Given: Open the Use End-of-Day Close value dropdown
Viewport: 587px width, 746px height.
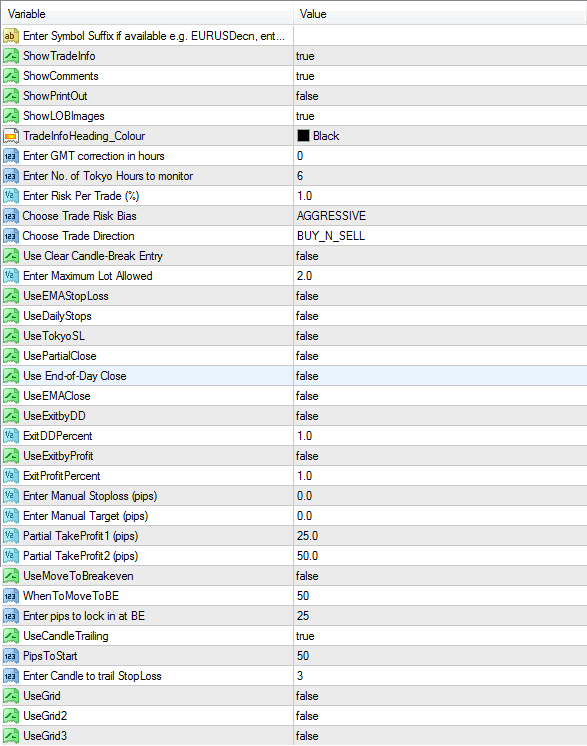Looking at the screenshot, I should point(440,376).
